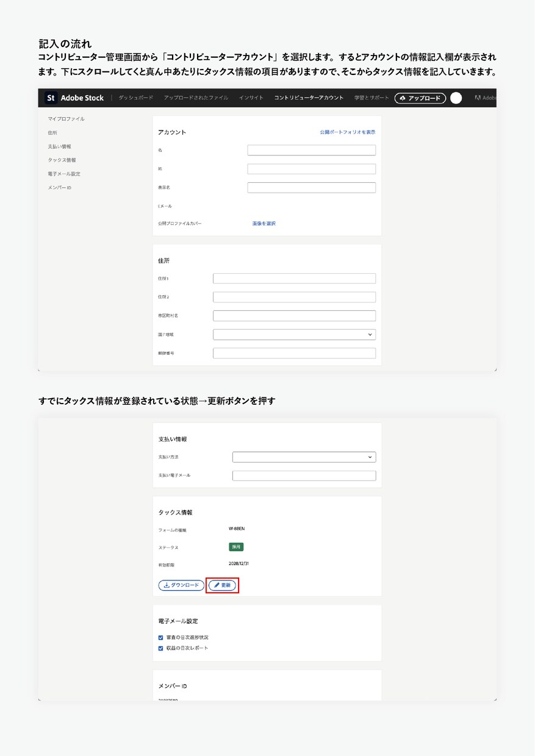The image size is (535, 756).
Task: Open the ダッシュボード tab
Action: coord(135,98)
